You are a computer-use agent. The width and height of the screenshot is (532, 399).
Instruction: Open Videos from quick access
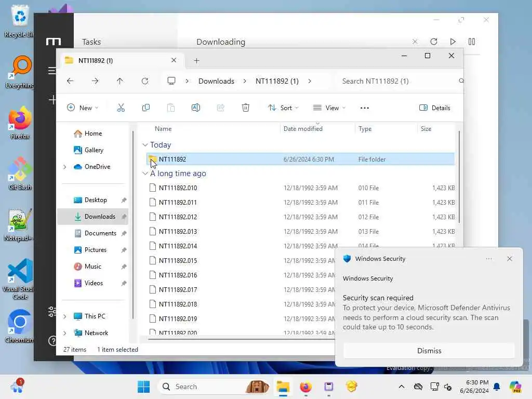(x=92, y=283)
